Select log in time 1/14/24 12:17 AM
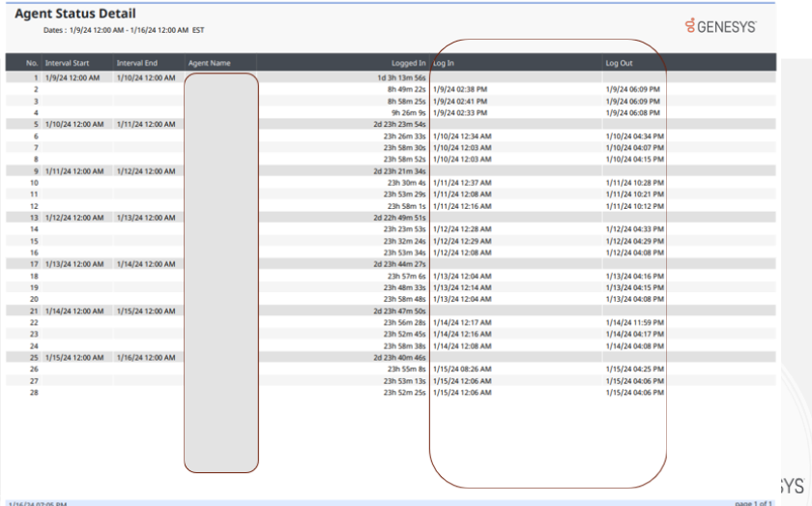This screenshot has width=812, height=506. point(462,322)
